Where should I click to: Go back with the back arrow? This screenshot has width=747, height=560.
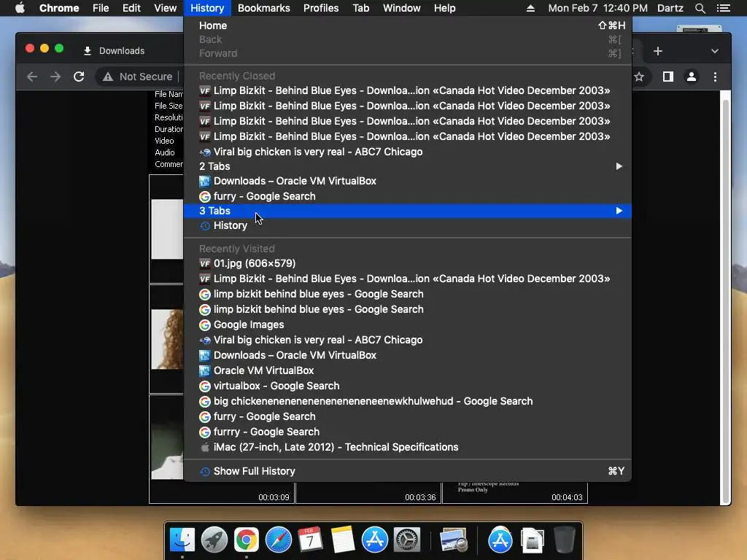[32, 77]
